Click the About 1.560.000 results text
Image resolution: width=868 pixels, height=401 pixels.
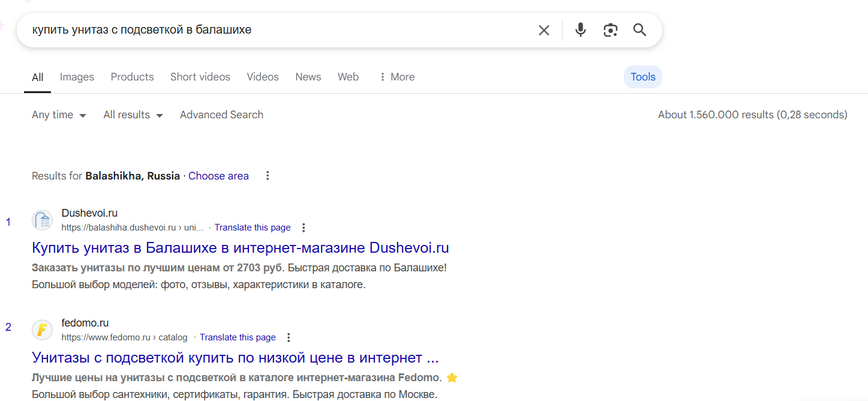[x=752, y=115]
